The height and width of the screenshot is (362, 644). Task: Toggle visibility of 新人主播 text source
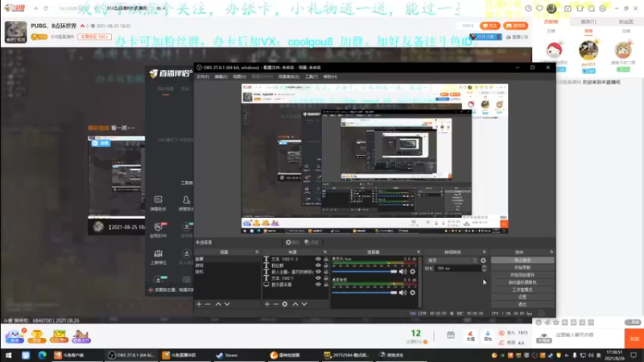pos(318,272)
